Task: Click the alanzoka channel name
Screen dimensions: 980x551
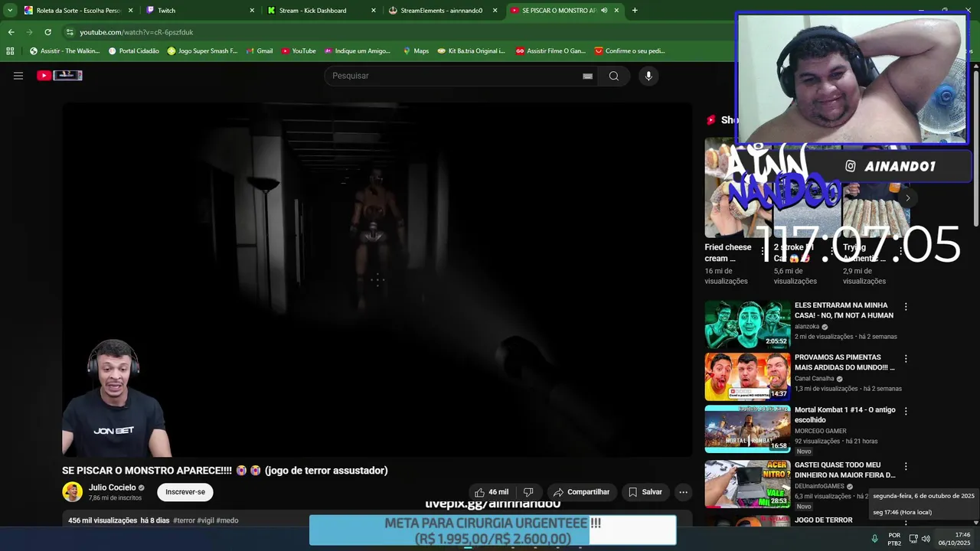Action: point(808,327)
